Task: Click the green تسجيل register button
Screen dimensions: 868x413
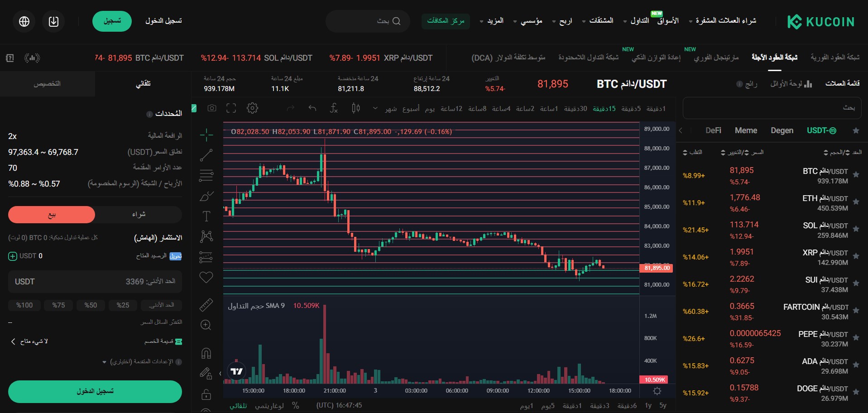Action: [x=112, y=21]
